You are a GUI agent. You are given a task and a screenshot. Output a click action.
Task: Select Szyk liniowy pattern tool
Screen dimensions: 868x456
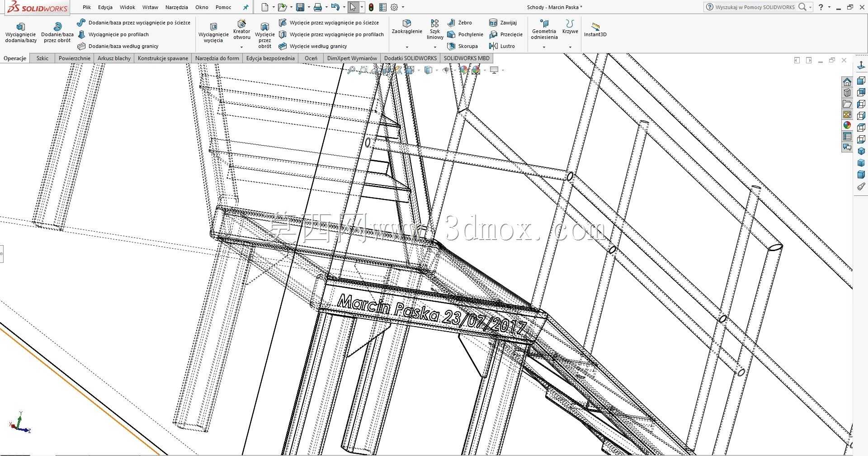pyautogui.click(x=435, y=30)
